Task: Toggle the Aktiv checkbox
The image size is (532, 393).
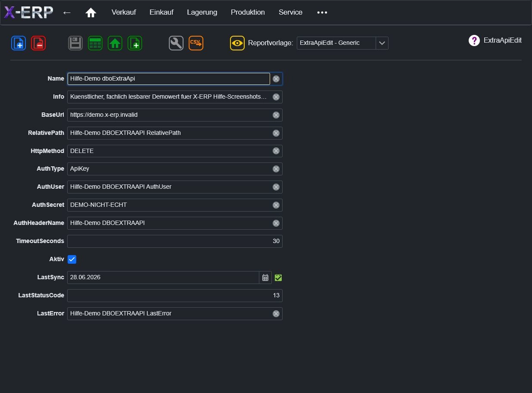Action: pos(72,259)
